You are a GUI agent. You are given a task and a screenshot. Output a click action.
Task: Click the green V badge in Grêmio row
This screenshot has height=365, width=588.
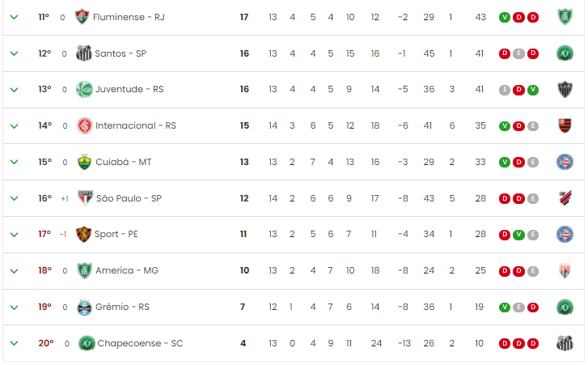click(x=505, y=308)
